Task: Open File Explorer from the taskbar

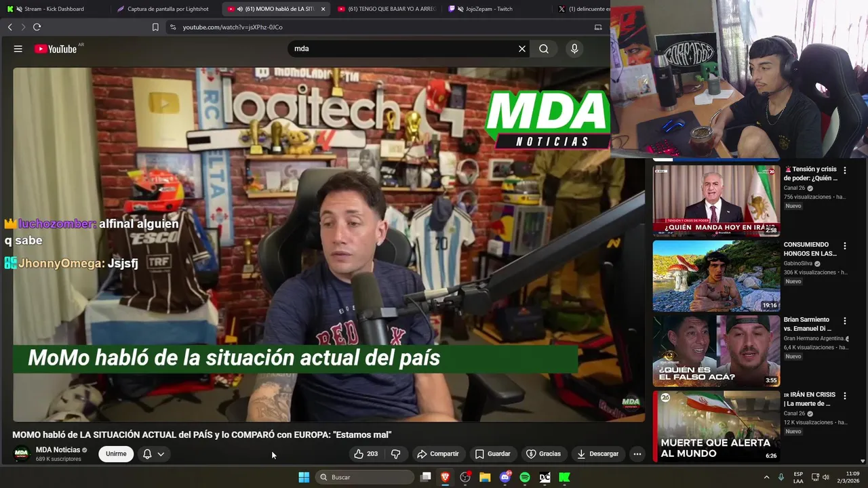Action: 485,477
